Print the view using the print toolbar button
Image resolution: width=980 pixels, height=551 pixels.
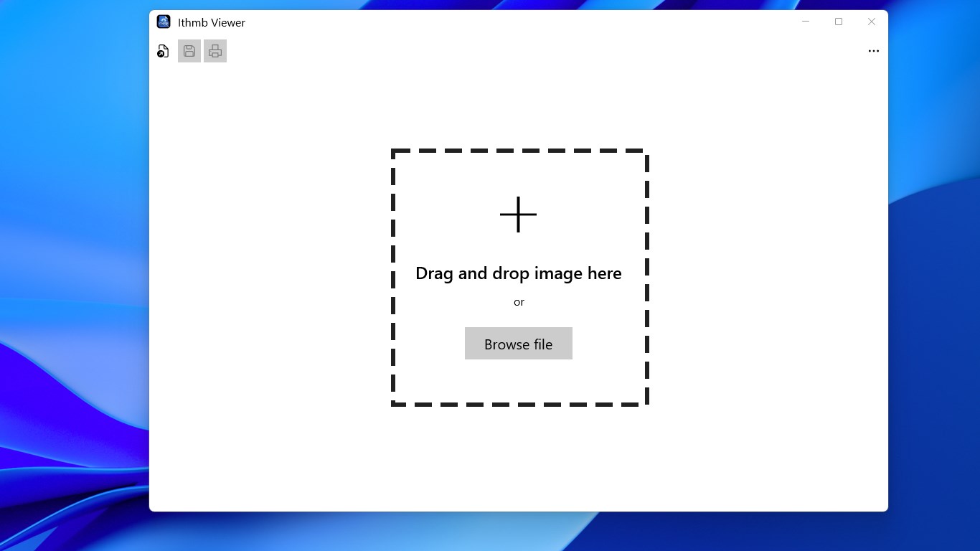point(215,50)
